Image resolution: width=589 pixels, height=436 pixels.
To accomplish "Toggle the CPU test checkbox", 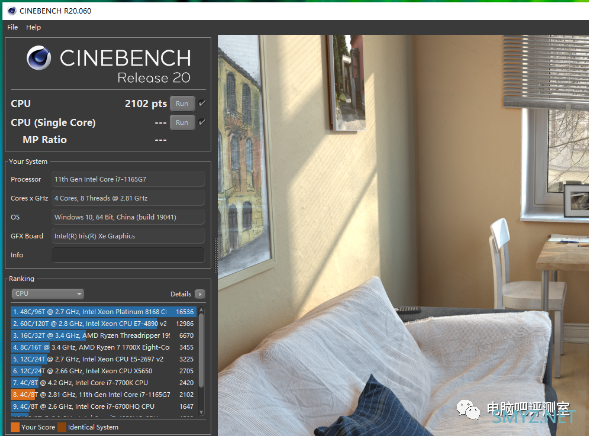I will [202, 103].
